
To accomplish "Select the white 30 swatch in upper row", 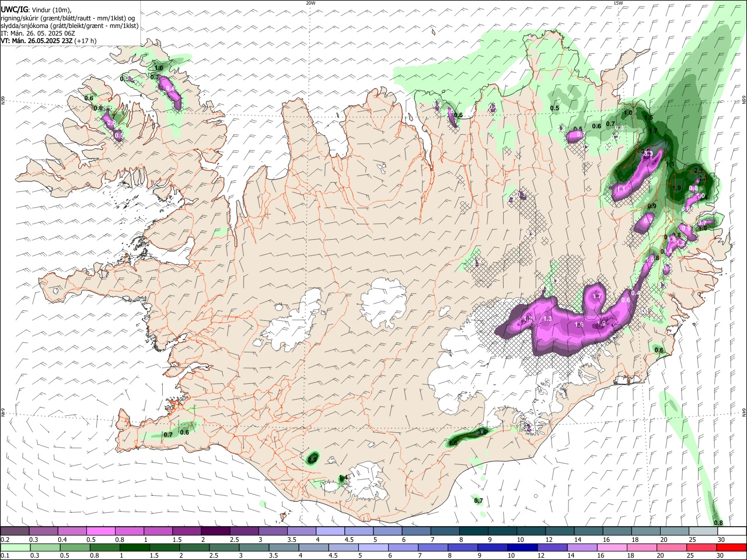I will 732,531.
